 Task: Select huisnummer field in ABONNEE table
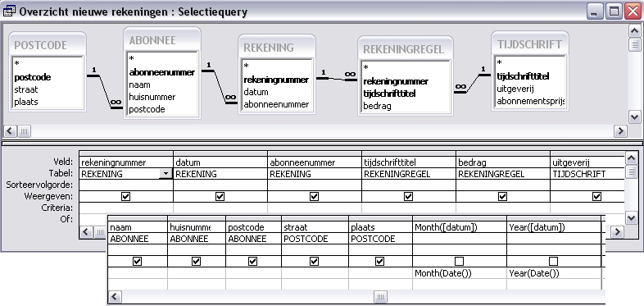152,97
